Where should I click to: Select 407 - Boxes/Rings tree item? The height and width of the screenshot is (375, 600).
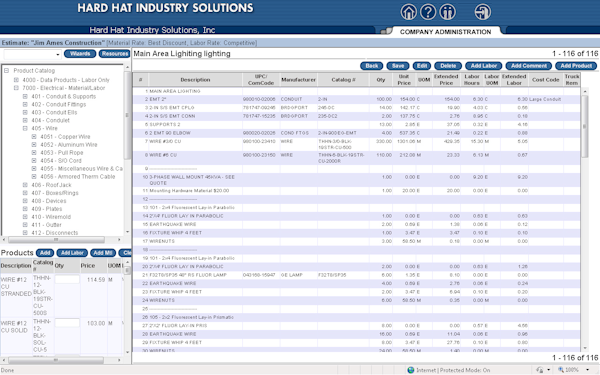pyautogui.click(x=55, y=193)
